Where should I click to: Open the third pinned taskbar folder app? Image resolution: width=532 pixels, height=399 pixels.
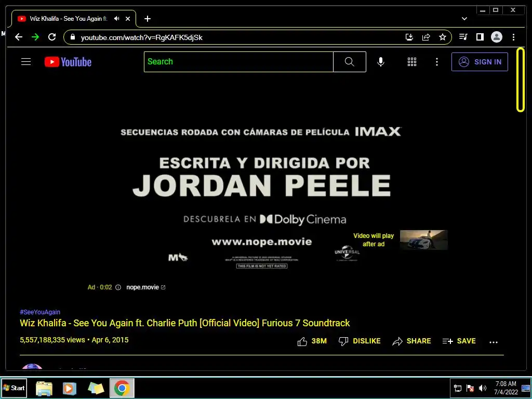point(96,388)
